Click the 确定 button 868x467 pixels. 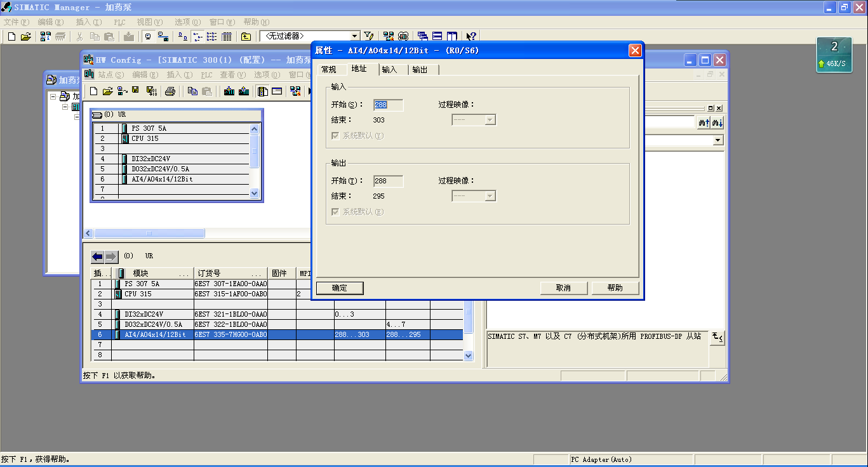340,288
